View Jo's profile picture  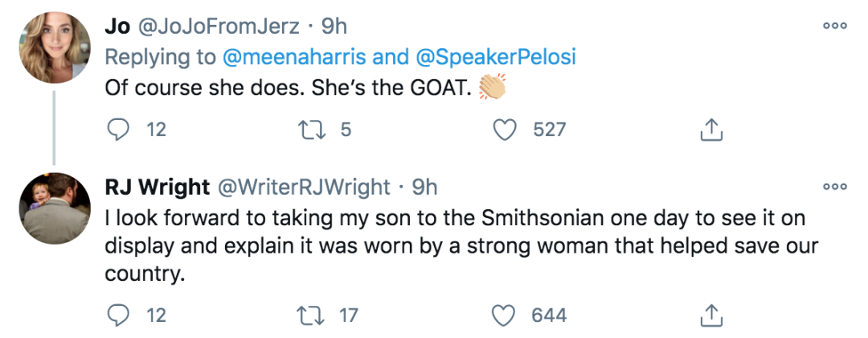click(x=55, y=47)
